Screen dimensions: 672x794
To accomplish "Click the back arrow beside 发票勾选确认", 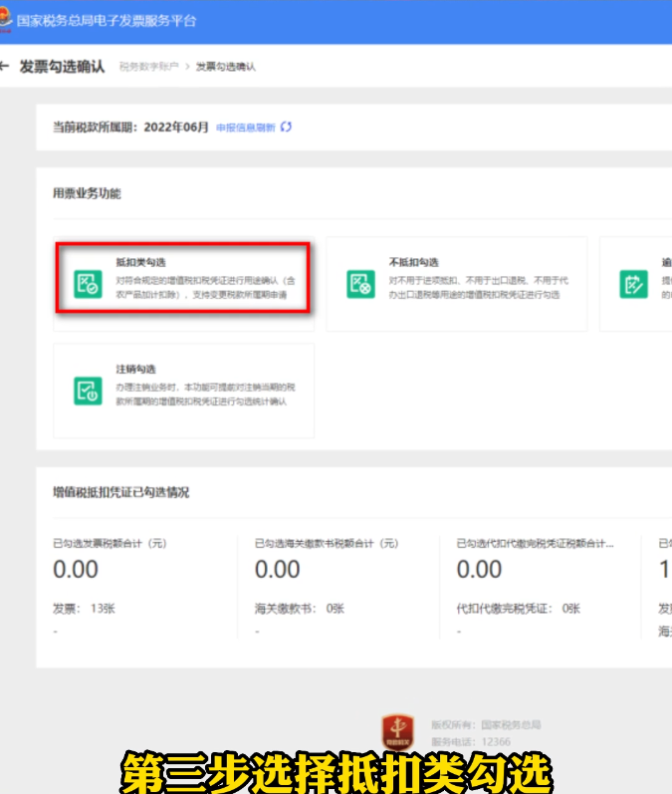I will [x=5, y=67].
